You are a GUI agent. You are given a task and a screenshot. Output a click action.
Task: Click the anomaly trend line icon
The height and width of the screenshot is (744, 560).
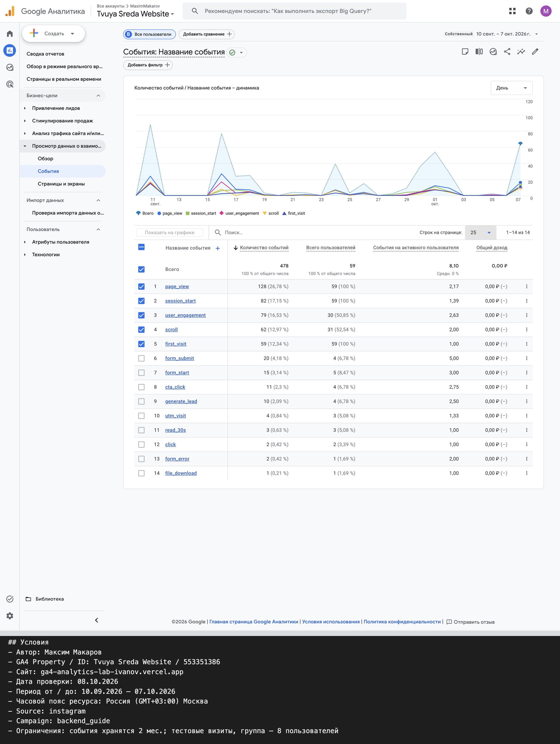tap(521, 52)
